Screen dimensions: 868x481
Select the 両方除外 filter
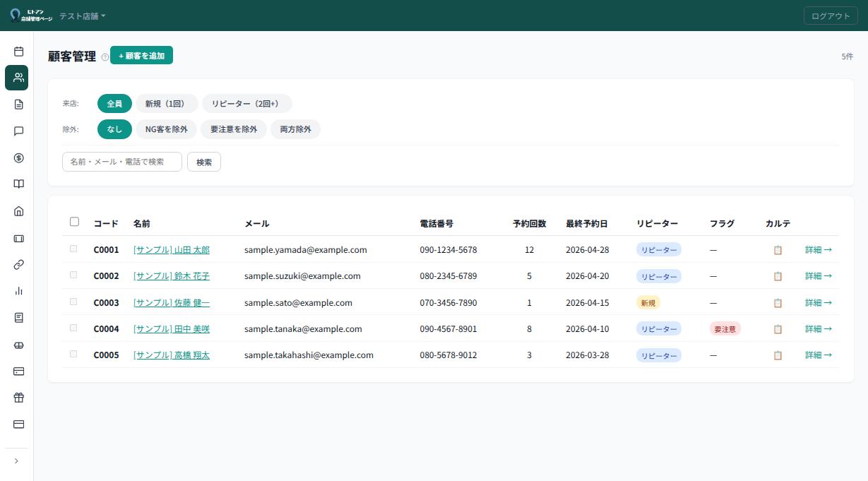point(295,129)
